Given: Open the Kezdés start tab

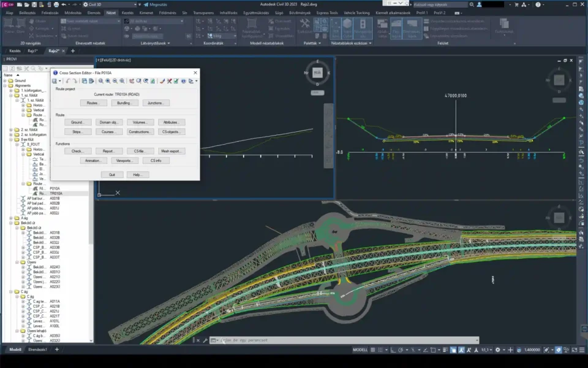Looking at the screenshot, I should [x=15, y=51].
